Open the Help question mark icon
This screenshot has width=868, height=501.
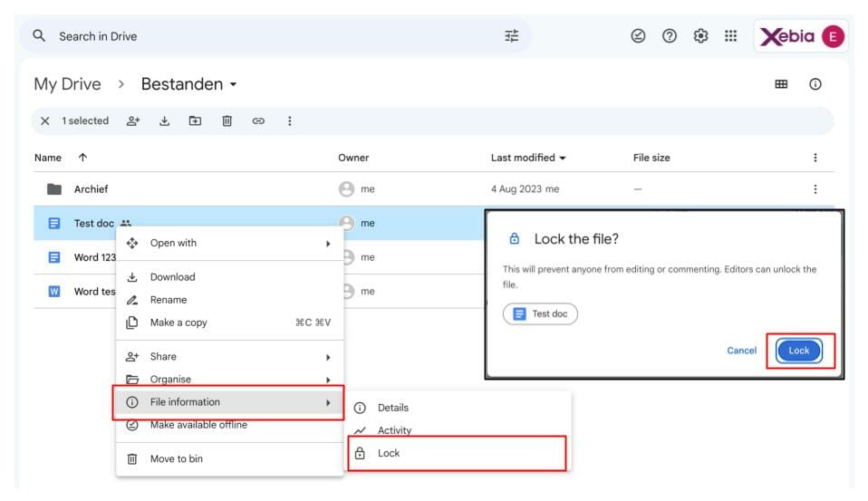coord(670,36)
